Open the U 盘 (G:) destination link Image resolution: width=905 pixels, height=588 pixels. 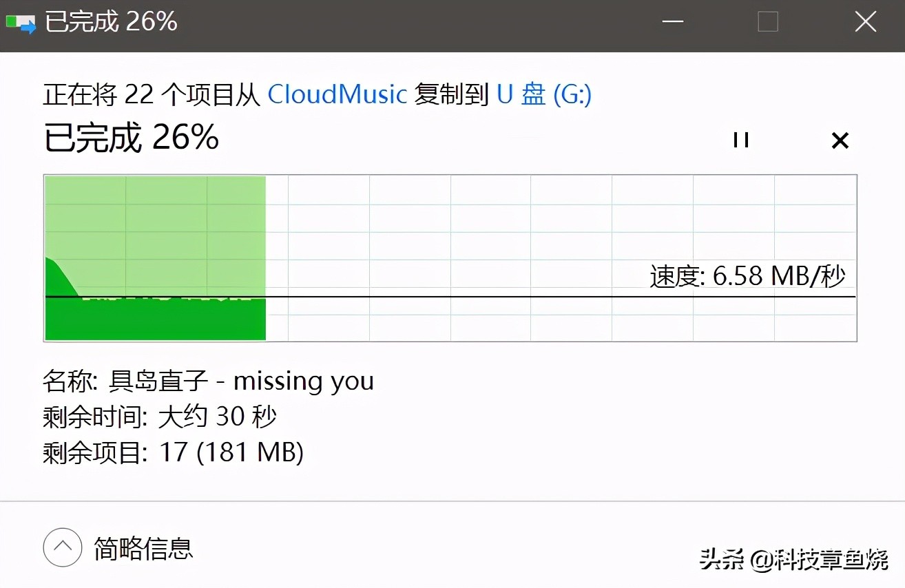[x=543, y=94]
